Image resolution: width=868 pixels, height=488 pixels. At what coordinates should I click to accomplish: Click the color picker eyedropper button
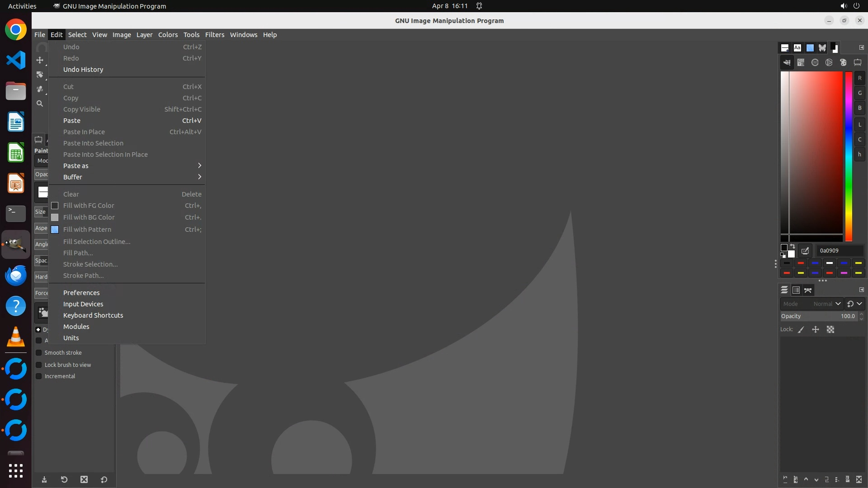point(805,251)
